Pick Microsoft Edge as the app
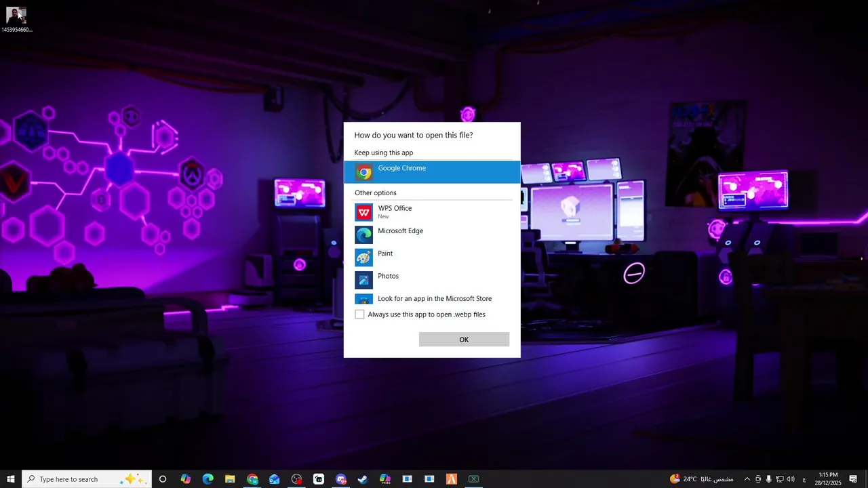 (432, 235)
